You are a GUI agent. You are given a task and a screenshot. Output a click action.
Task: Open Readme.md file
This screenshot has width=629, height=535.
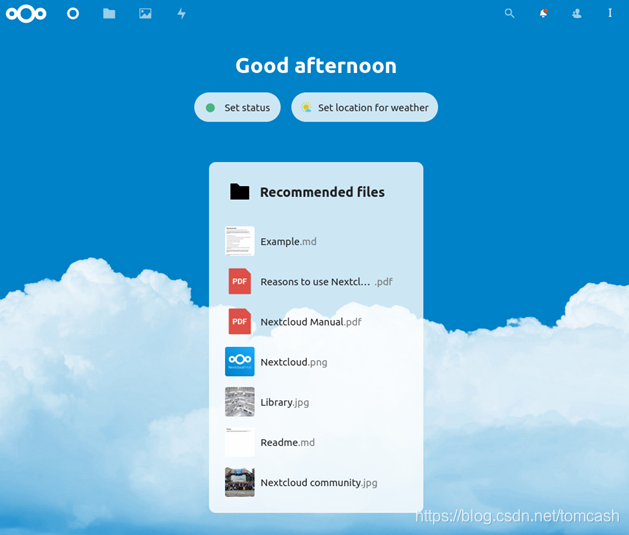point(316,442)
